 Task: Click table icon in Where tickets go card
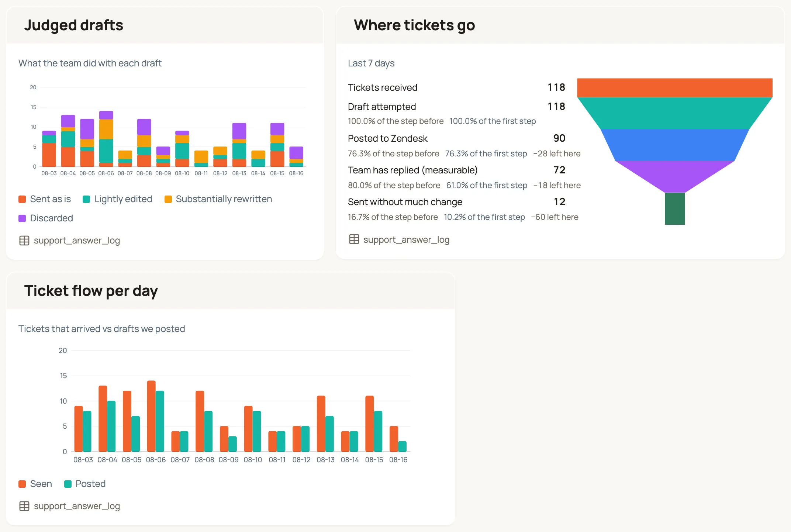tap(354, 239)
